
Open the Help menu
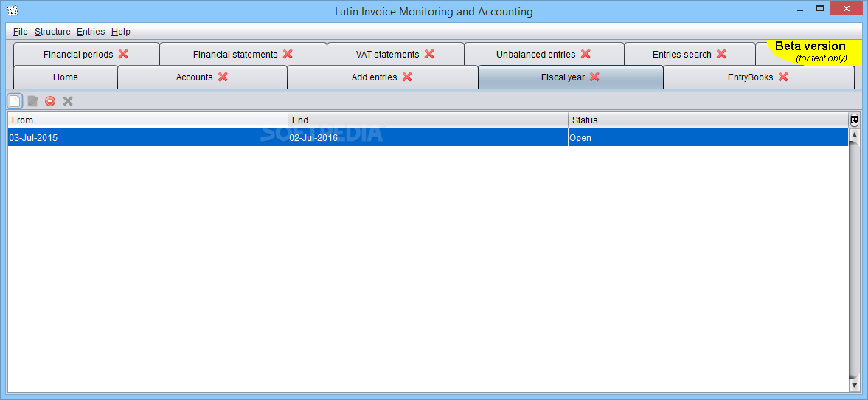121,32
